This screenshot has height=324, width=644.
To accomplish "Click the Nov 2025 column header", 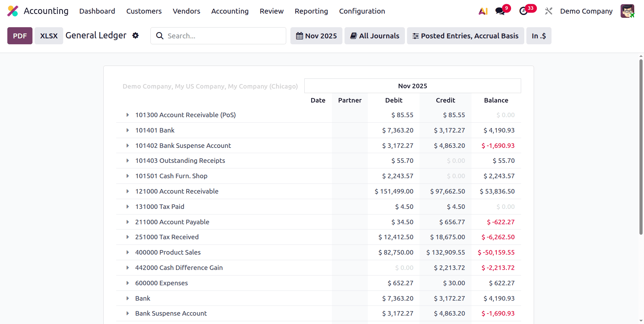I will point(413,86).
